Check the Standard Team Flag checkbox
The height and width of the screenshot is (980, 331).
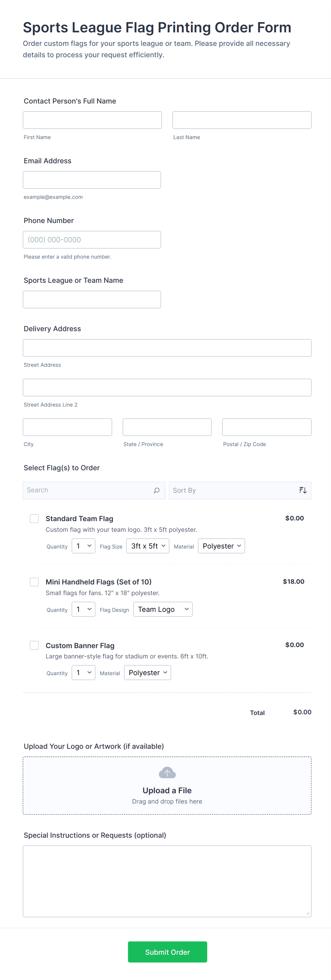pyautogui.click(x=34, y=519)
